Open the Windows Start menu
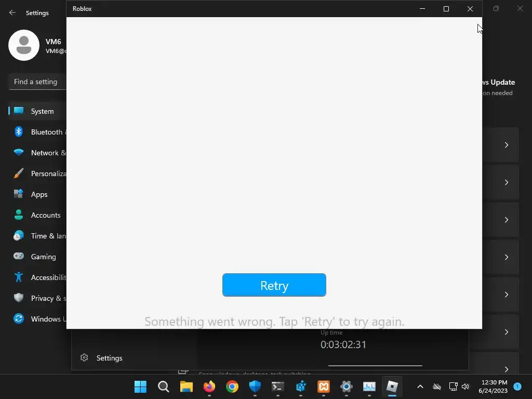This screenshot has width=532, height=399. pos(140,387)
